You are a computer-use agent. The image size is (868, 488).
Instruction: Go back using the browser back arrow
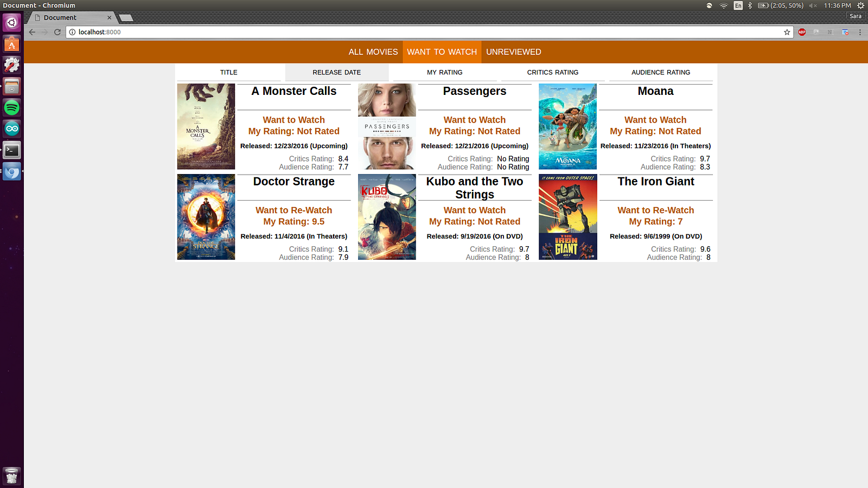32,32
